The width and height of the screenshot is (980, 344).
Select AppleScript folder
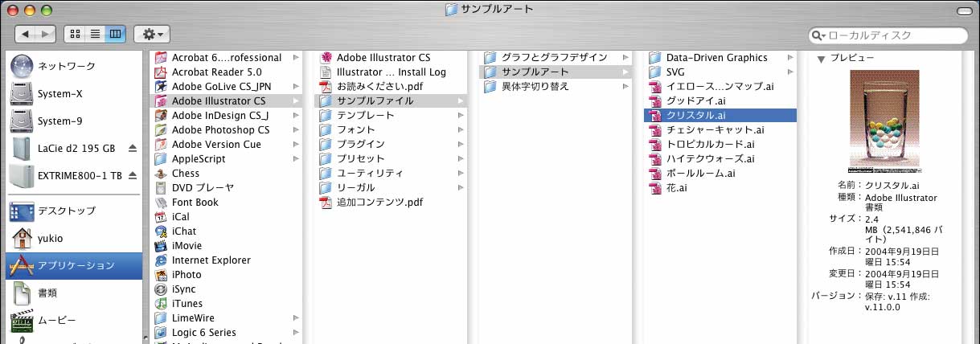click(x=227, y=159)
